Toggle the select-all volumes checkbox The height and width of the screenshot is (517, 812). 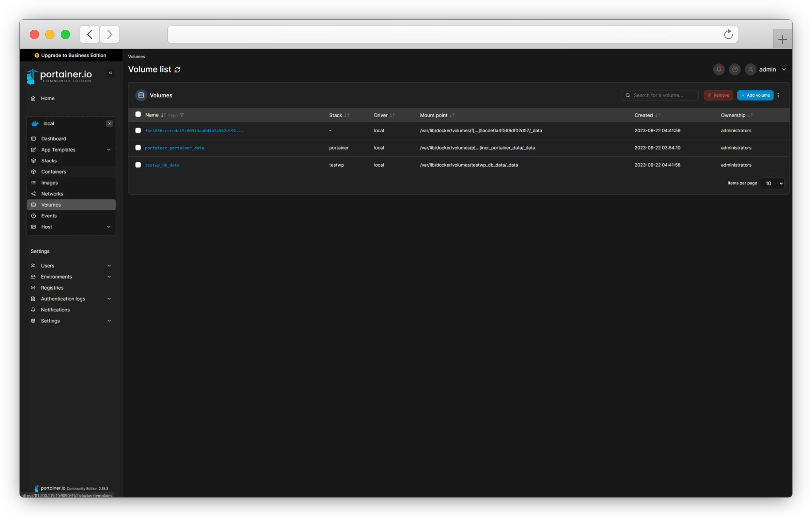click(x=138, y=114)
